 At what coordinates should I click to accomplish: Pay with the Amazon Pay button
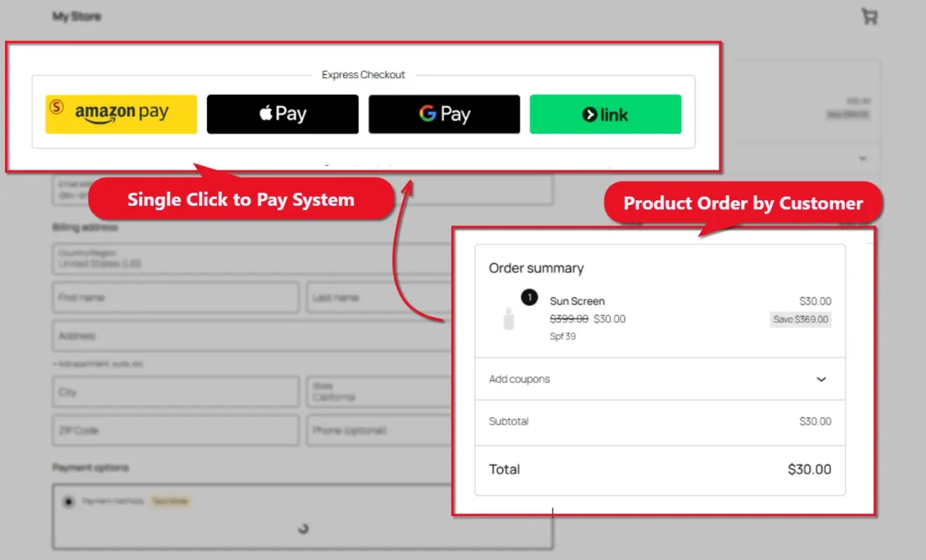pyautogui.click(x=121, y=114)
